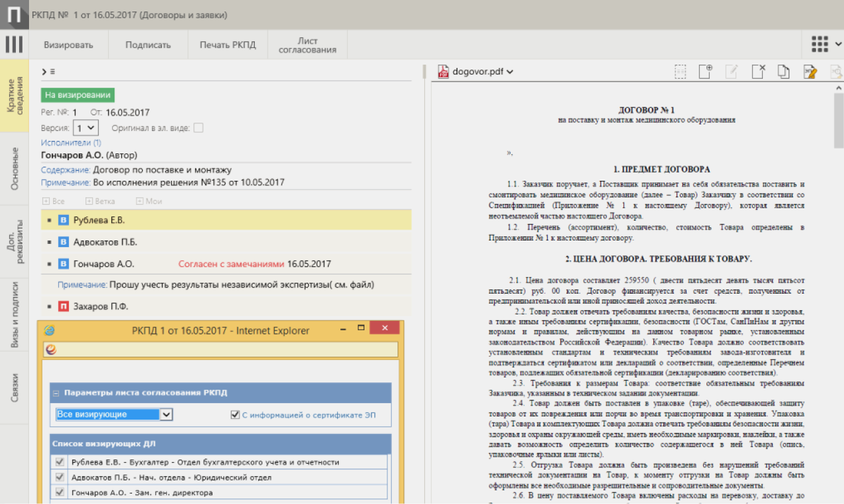This screenshot has height=504, width=844.
Task: Open the apps grid menu icon
Action: 819,44
